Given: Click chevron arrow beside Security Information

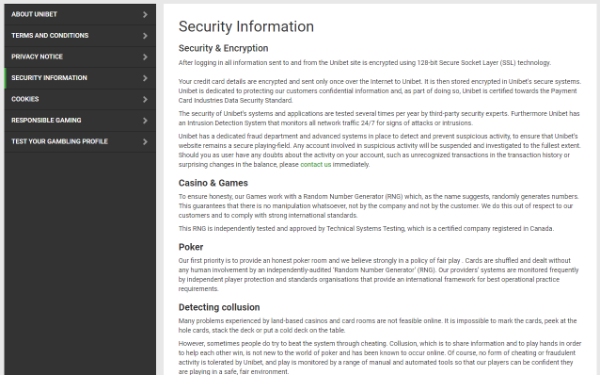Looking at the screenshot, I should click(145, 78).
